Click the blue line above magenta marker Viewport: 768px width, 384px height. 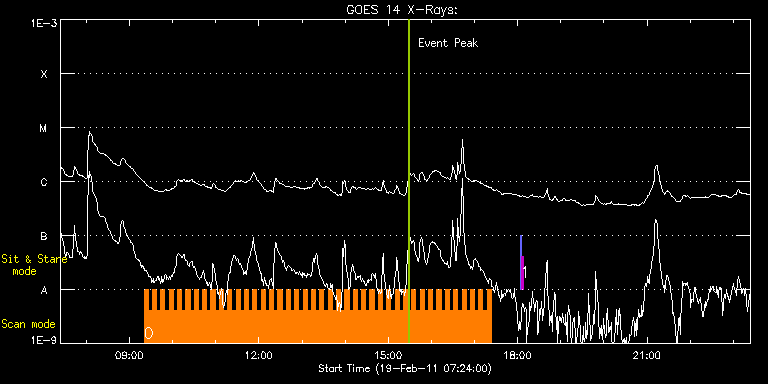pos(521,246)
